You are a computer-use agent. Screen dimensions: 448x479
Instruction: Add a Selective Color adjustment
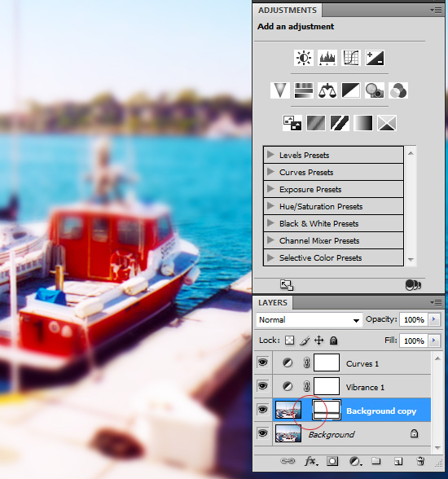tap(387, 123)
